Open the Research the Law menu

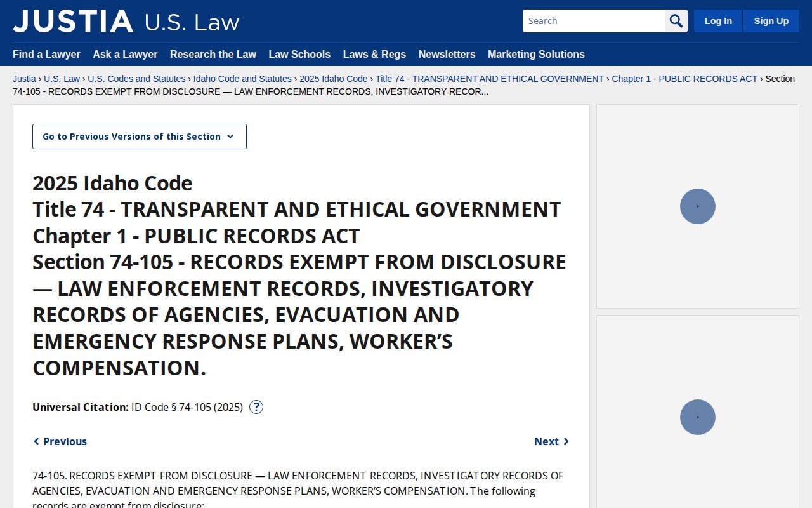(213, 54)
